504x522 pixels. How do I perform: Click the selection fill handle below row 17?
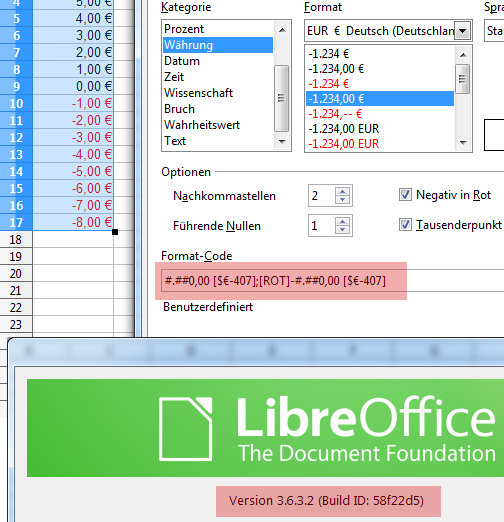point(115,232)
